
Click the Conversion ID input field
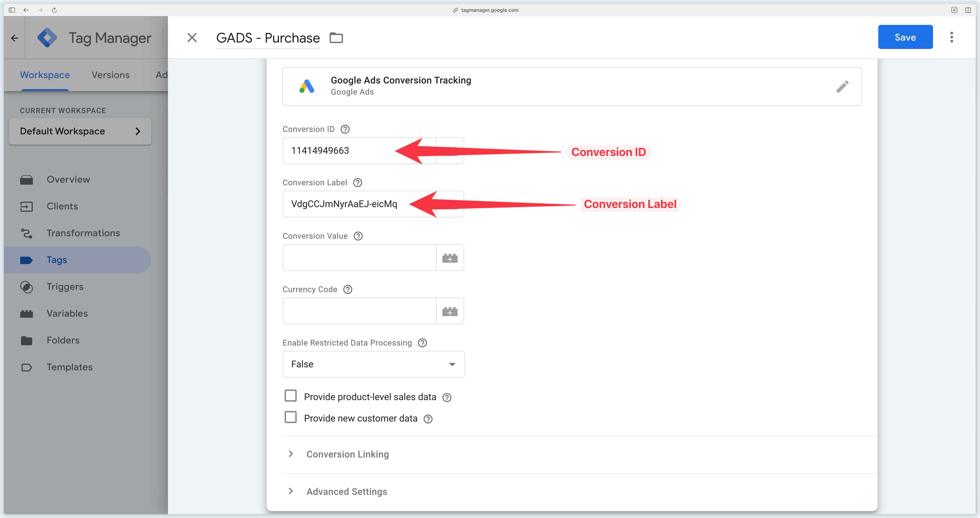(x=359, y=151)
